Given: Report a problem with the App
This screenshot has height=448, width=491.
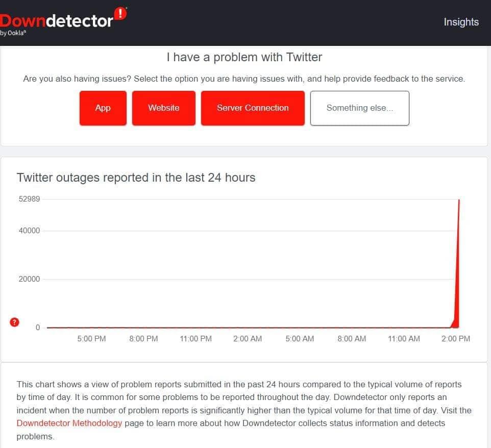Looking at the screenshot, I should [x=103, y=108].
